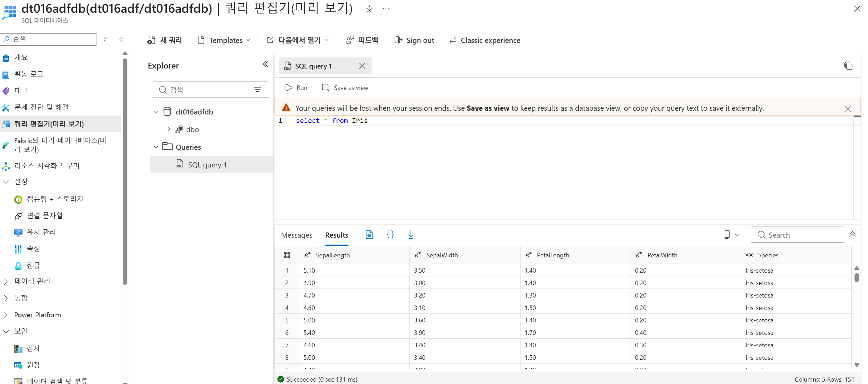Viewport: 868px width, 384px height.
Task: Collapse results pane with double up arrow
Action: pyautogui.click(x=852, y=235)
